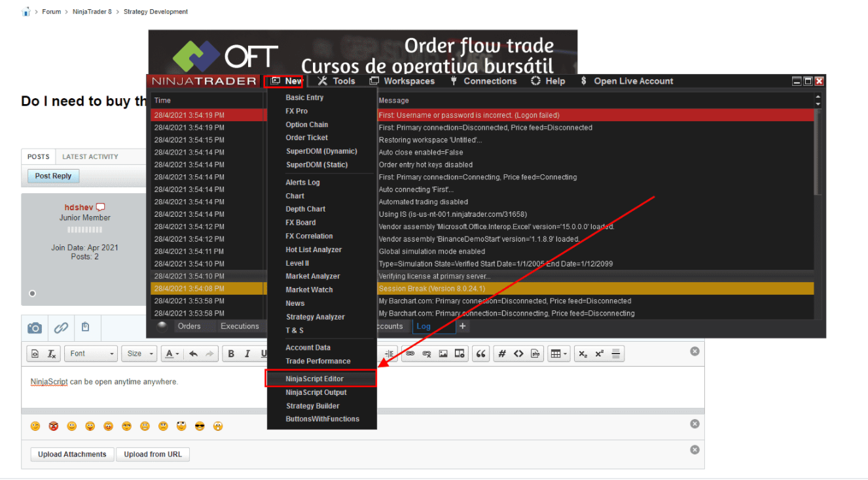Click the Redo arrow in editor toolbar

209,354
